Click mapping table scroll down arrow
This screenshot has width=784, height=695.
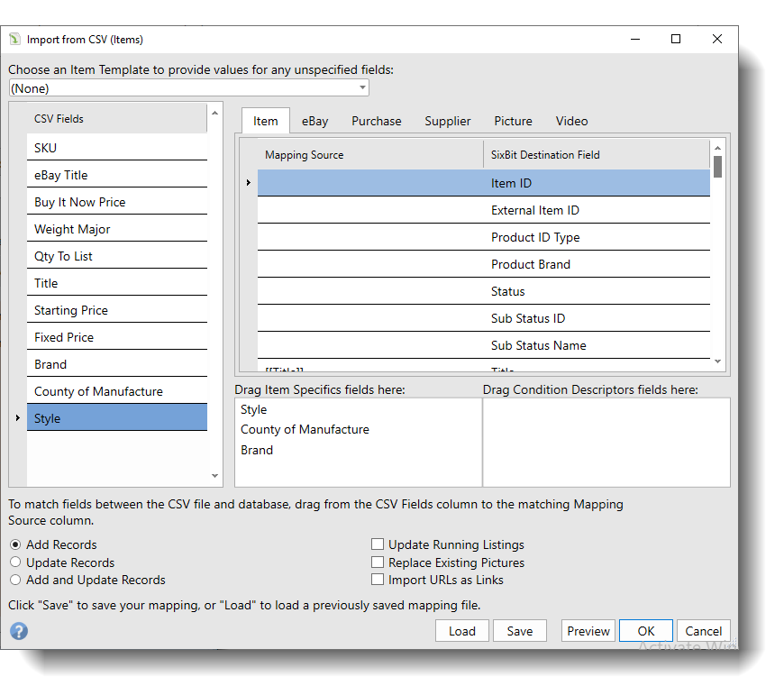pyautogui.click(x=718, y=361)
